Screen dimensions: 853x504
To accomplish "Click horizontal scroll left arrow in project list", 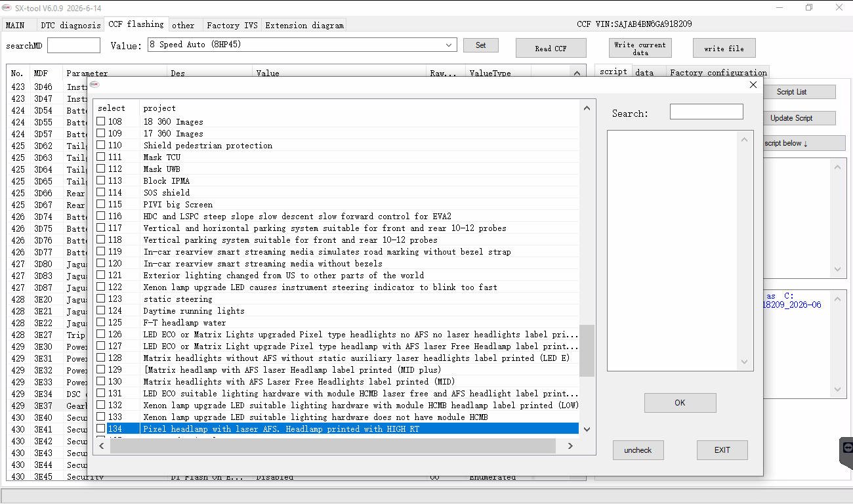I will pyautogui.click(x=102, y=446).
